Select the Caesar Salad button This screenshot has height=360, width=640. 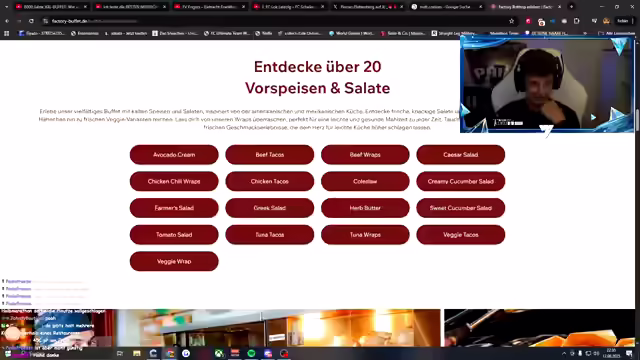460,155
